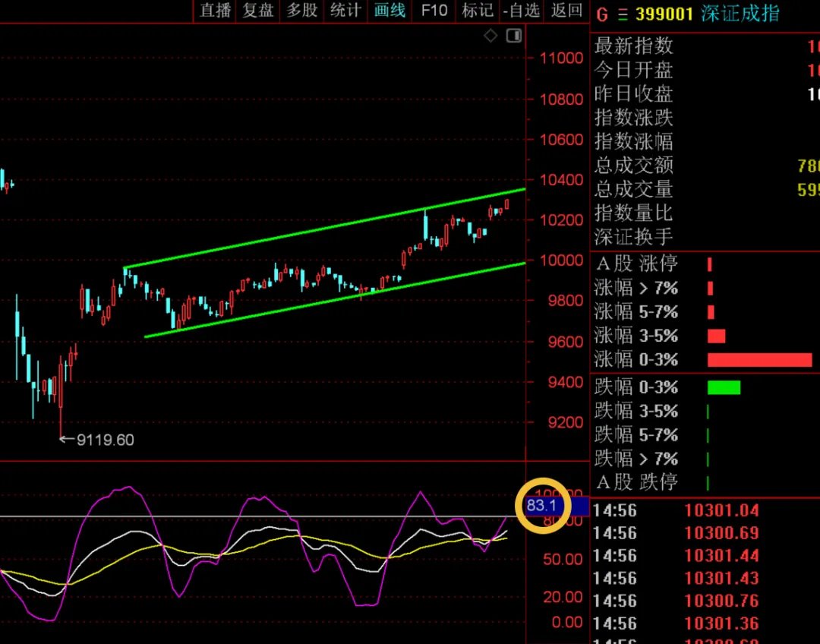
Task: Select the upper green channel line
Action: pyautogui.click(x=324, y=229)
